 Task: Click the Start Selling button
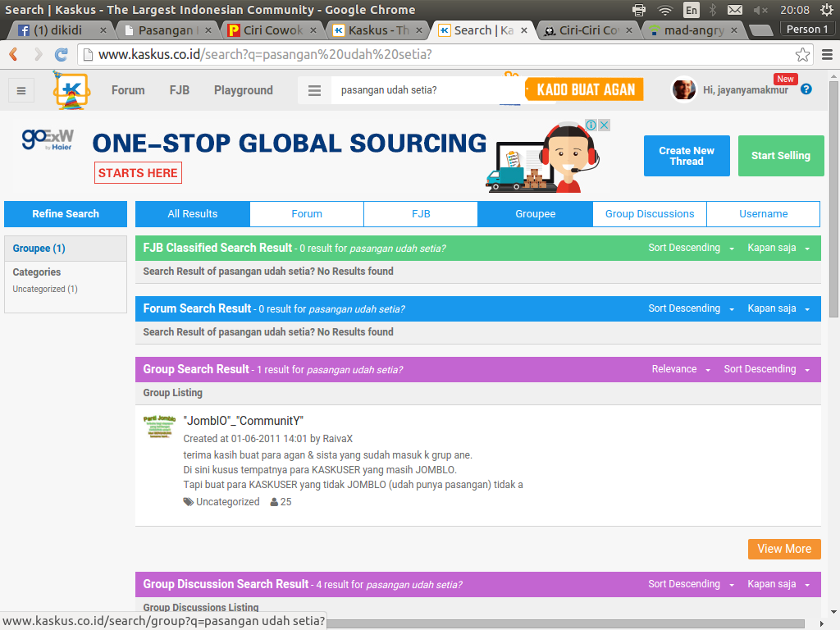click(781, 156)
